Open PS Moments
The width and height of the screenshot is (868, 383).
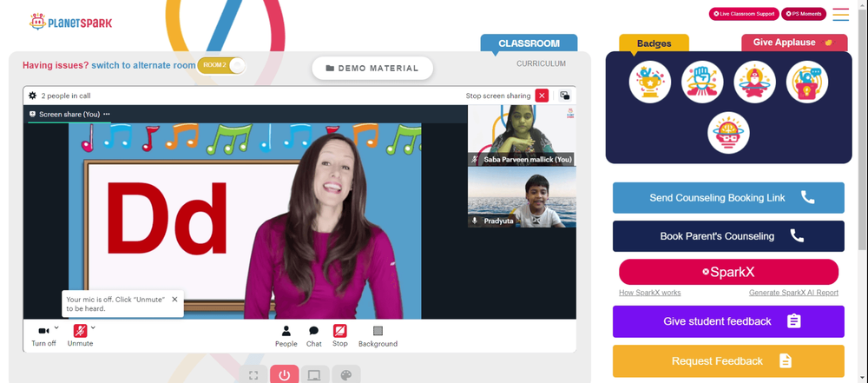click(803, 14)
